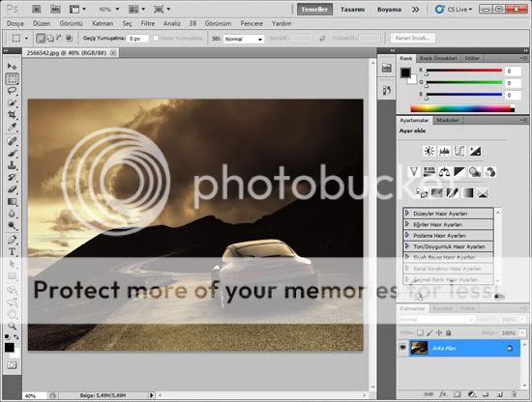Click the red R color slider

click(464, 71)
